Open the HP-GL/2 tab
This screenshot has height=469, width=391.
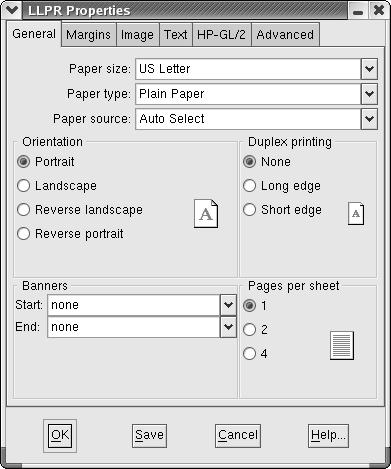click(221, 35)
